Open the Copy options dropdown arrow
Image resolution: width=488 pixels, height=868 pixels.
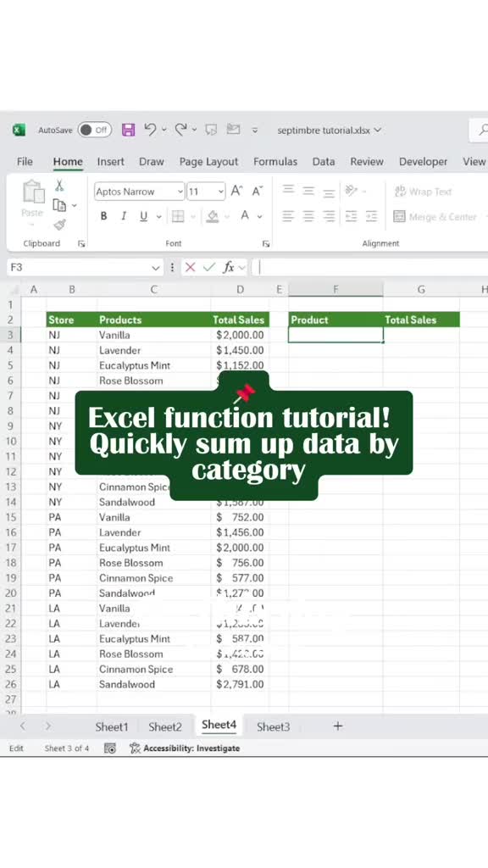75,205
